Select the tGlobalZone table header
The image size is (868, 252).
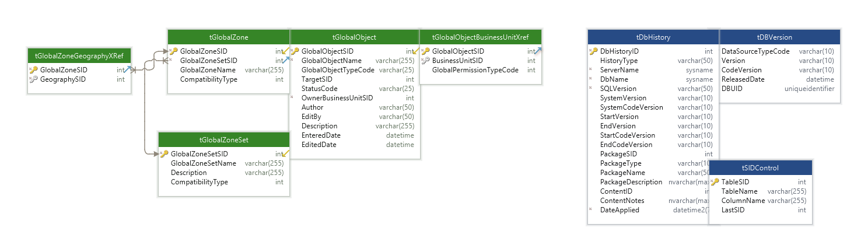click(x=229, y=37)
